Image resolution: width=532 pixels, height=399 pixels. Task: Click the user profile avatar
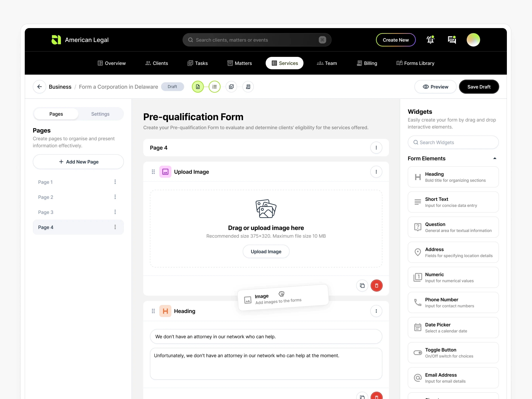point(473,40)
